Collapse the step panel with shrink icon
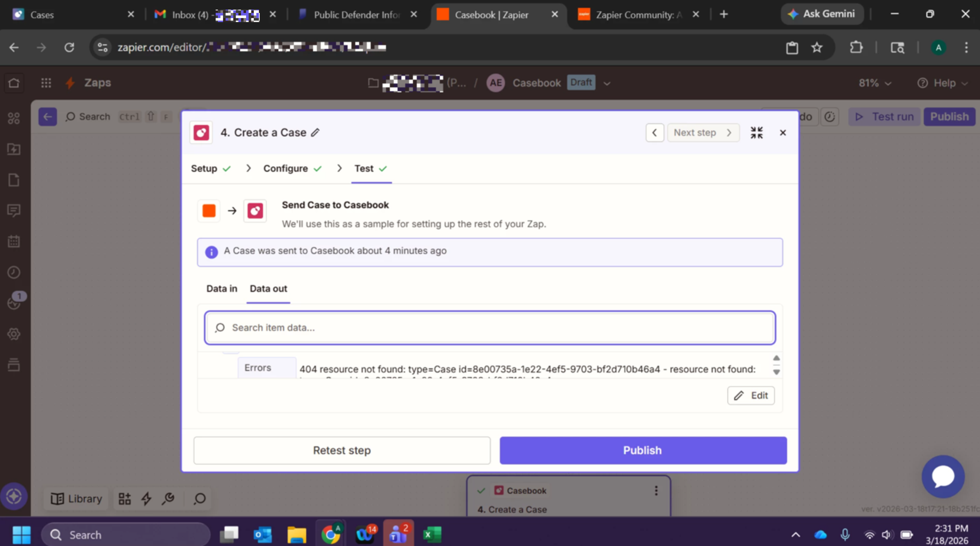The height and width of the screenshot is (546, 980). [x=757, y=133]
